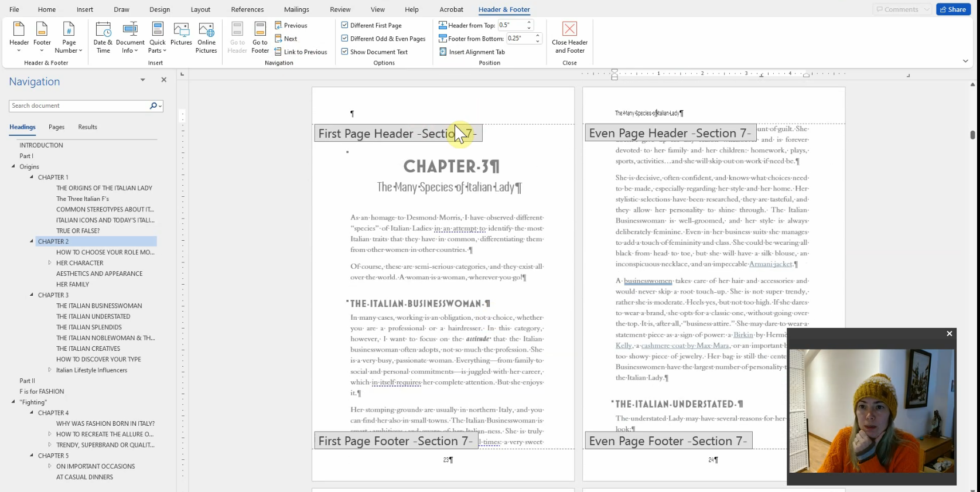Jump to TRUE OR FALSE? heading
The image size is (980, 492).
(x=78, y=231)
